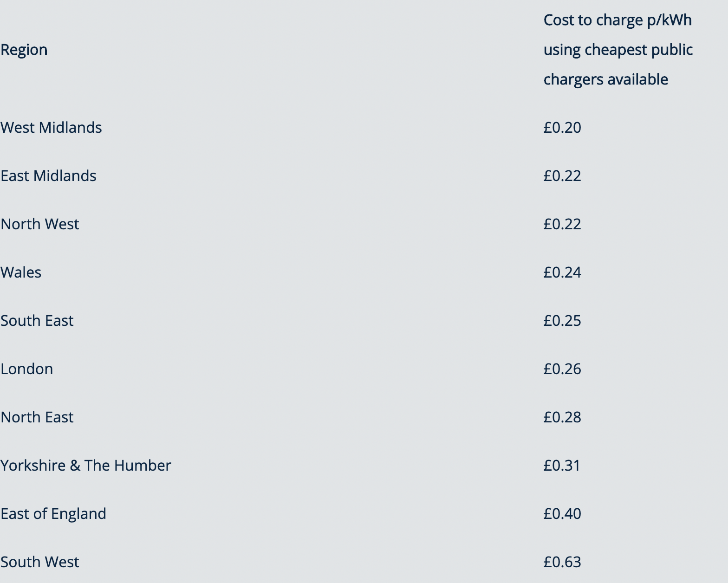
Task: Click the £0.63 South West price
Action: (562, 562)
